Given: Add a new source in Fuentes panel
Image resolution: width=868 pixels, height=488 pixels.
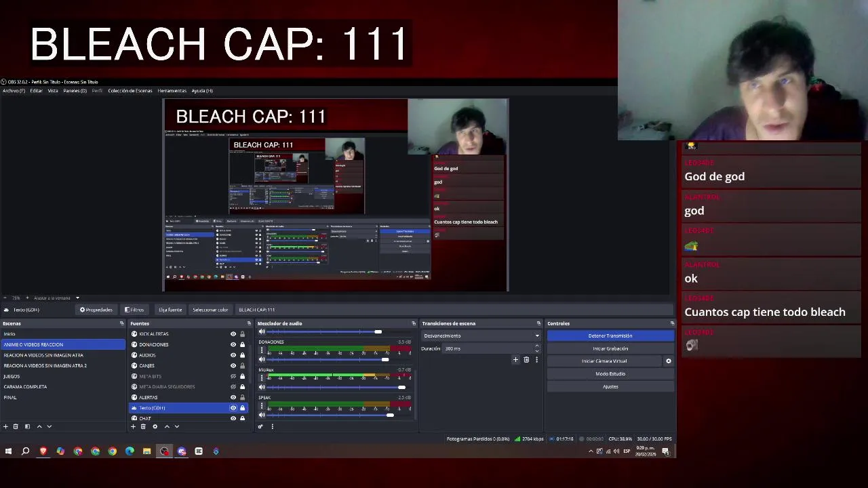Looking at the screenshot, I should 133,426.
